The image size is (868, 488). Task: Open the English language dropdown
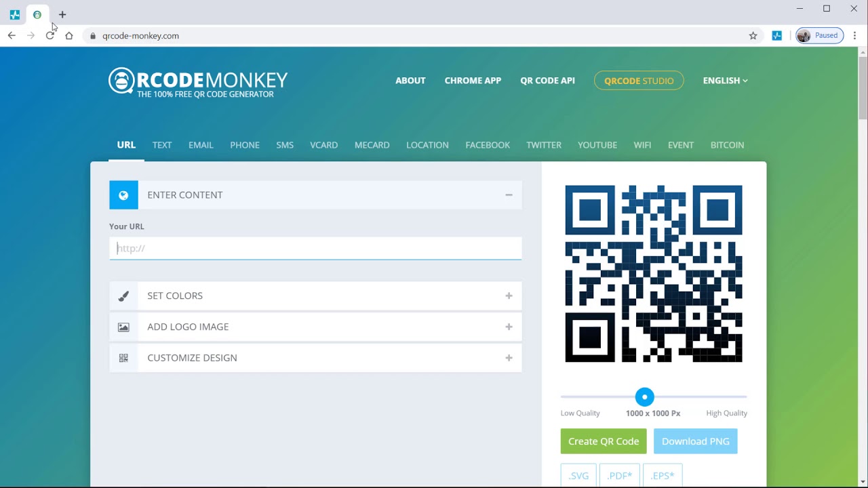725,81
